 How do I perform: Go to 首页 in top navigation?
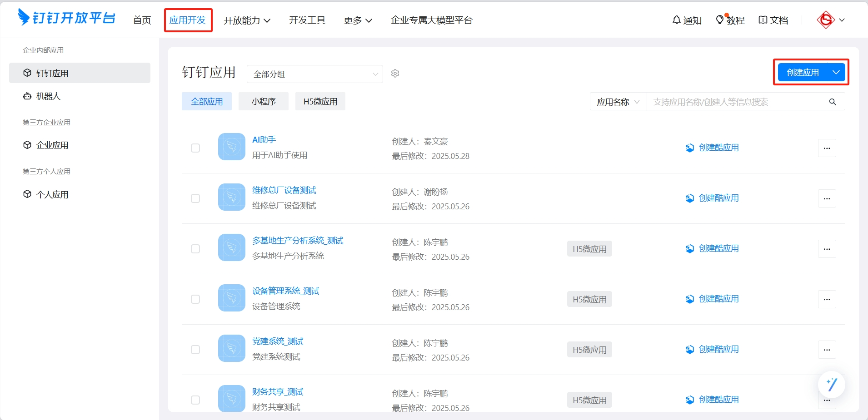[x=142, y=20]
